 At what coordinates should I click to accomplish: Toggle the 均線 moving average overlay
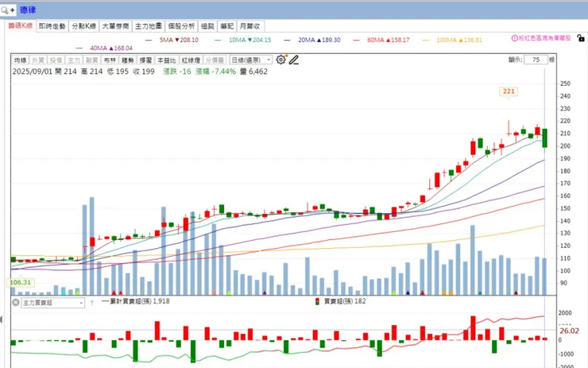tap(20, 60)
